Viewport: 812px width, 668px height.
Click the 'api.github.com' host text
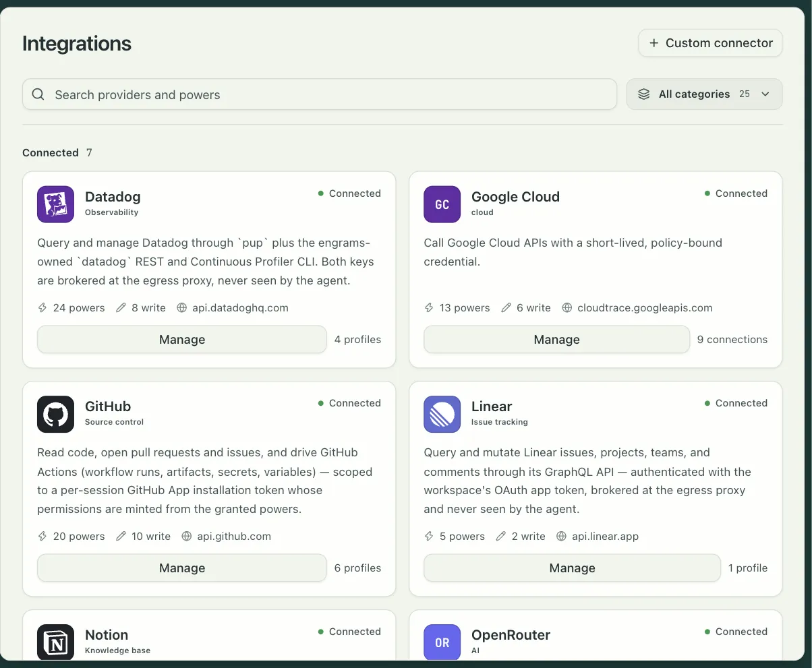(234, 537)
